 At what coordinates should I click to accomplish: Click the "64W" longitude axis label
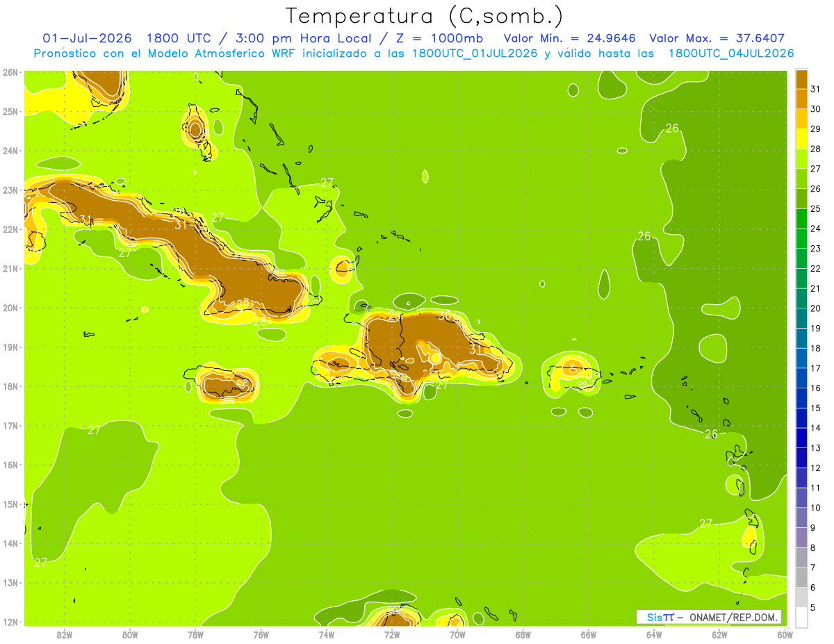(654, 634)
